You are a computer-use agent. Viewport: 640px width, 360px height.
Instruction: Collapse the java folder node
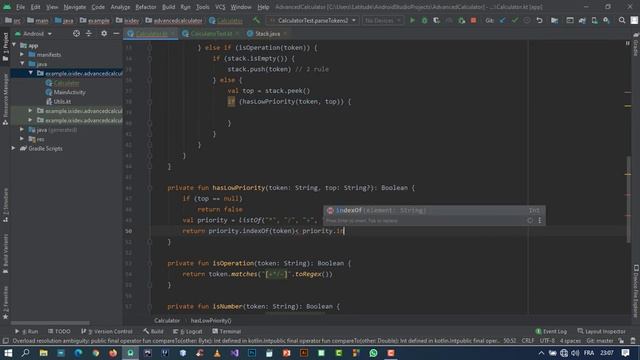(22, 64)
